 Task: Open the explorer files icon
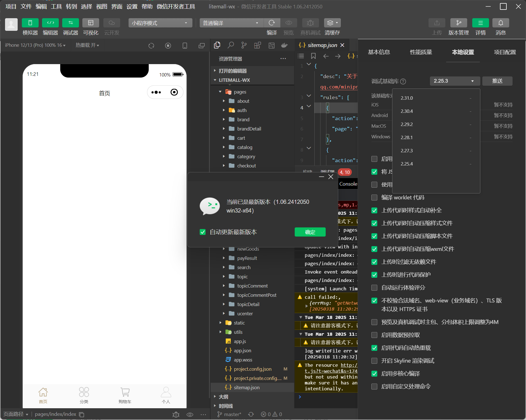(x=217, y=45)
